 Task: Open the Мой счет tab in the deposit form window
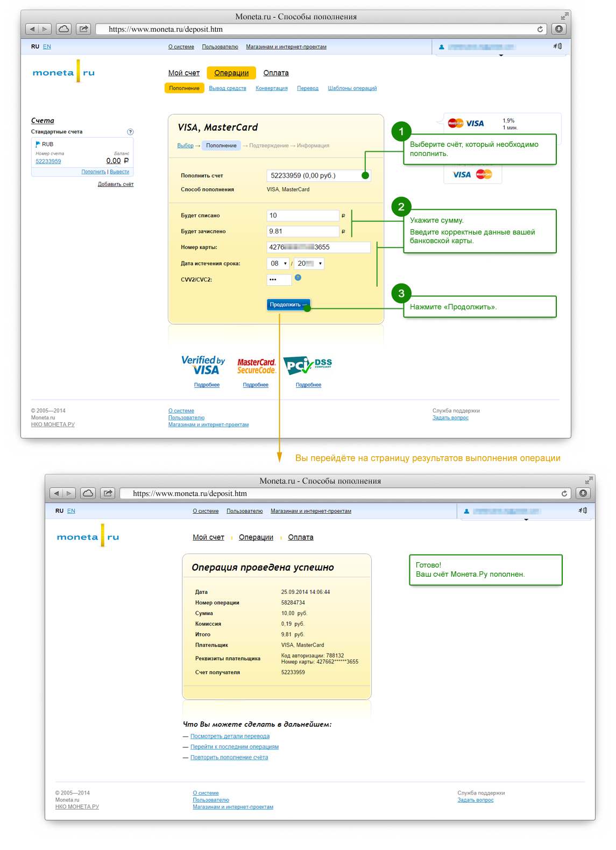tap(184, 73)
